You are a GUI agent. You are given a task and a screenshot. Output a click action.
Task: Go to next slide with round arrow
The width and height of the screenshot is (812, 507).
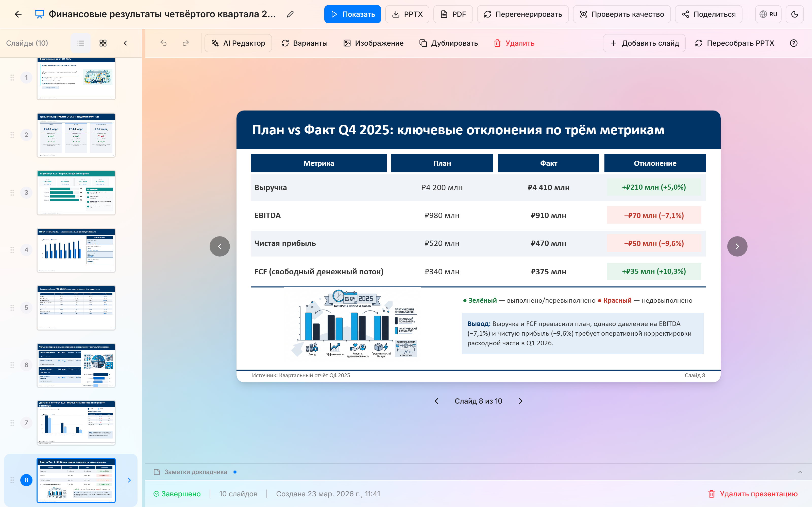point(737,246)
